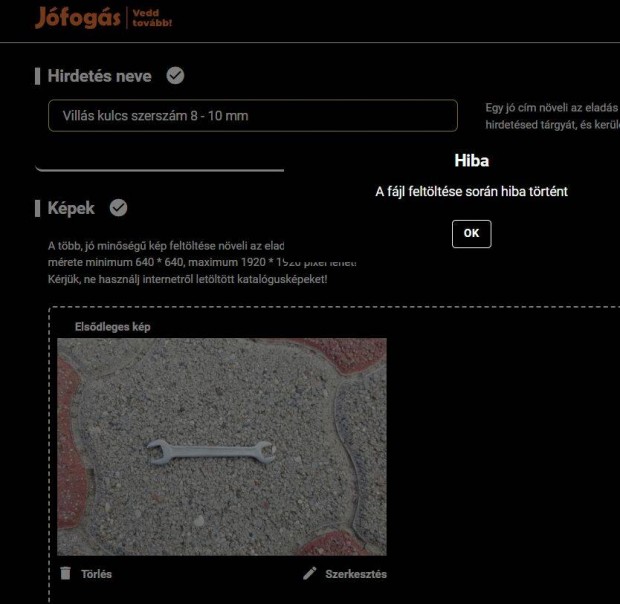This screenshot has height=604, width=620.
Task: Click the trash can icon under the photo
Action: click(66, 573)
